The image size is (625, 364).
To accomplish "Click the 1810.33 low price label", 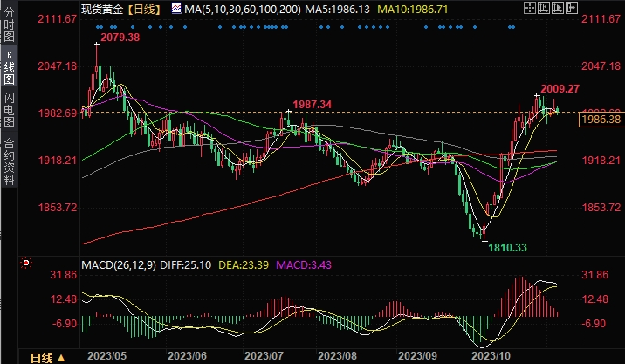I will 507,248.
